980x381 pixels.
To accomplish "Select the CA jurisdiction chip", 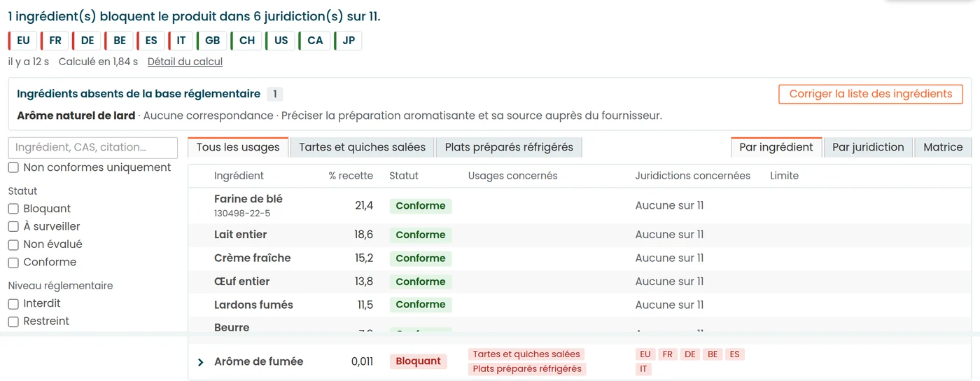I will tap(315, 41).
